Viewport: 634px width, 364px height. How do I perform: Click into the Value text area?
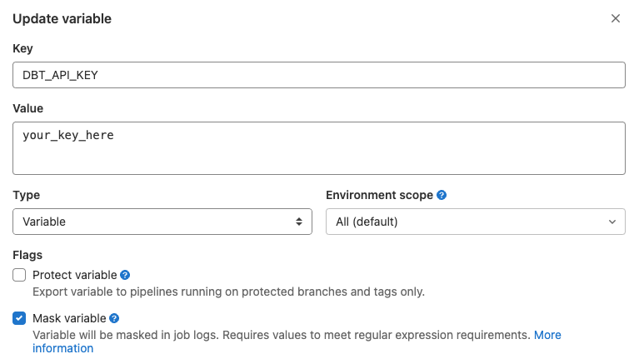click(318, 148)
